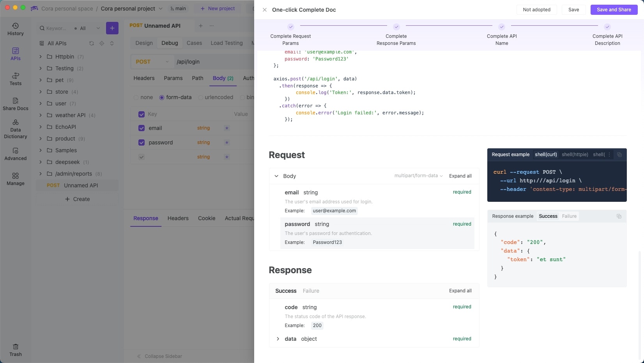This screenshot has width=644, height=363.
Task: Copy the Response example code
Action: click(x=619, y=216)
